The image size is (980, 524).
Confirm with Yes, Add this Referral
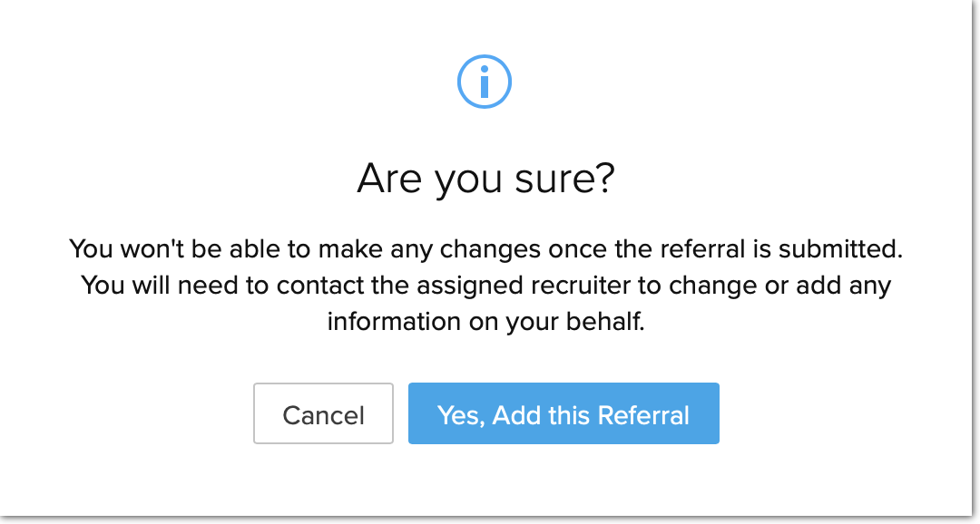coord(563,413)
